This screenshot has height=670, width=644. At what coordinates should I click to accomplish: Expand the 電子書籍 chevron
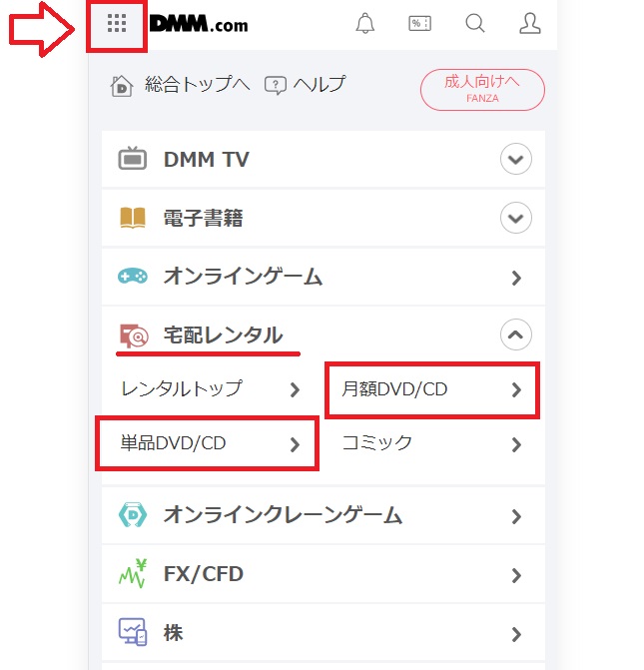516,218
